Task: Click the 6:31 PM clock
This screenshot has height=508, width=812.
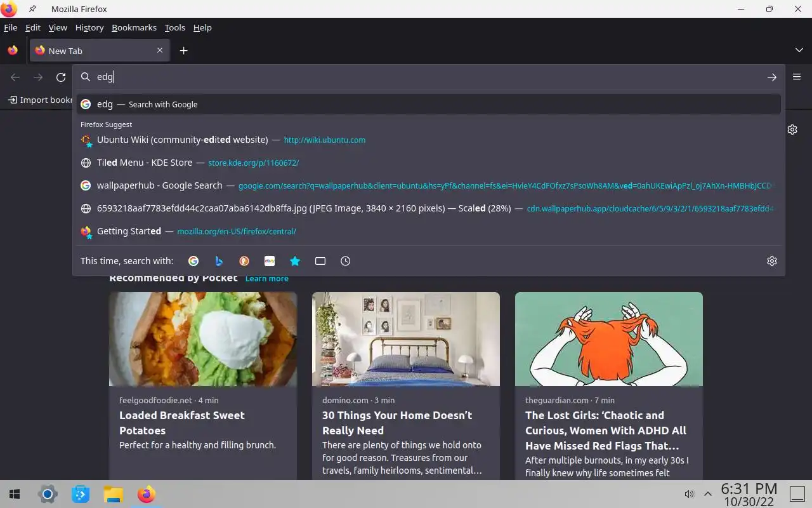Action: [x=749, y=489]
